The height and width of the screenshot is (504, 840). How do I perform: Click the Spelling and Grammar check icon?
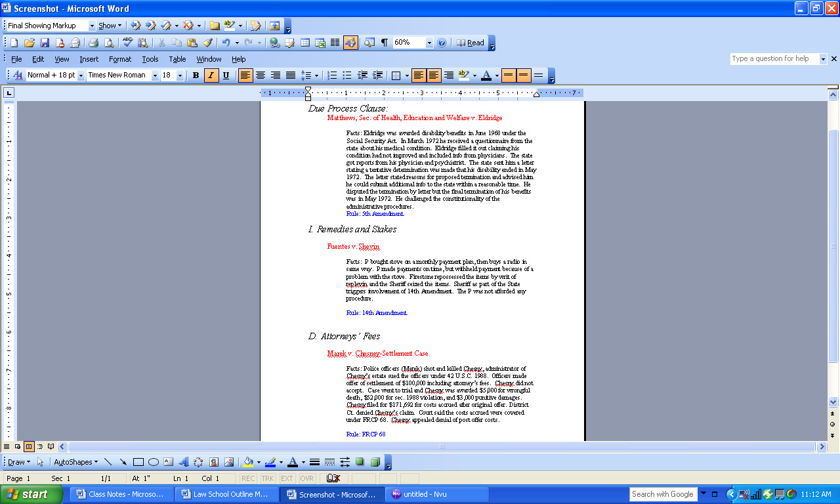pyautogui.click(x=127, y=43)
